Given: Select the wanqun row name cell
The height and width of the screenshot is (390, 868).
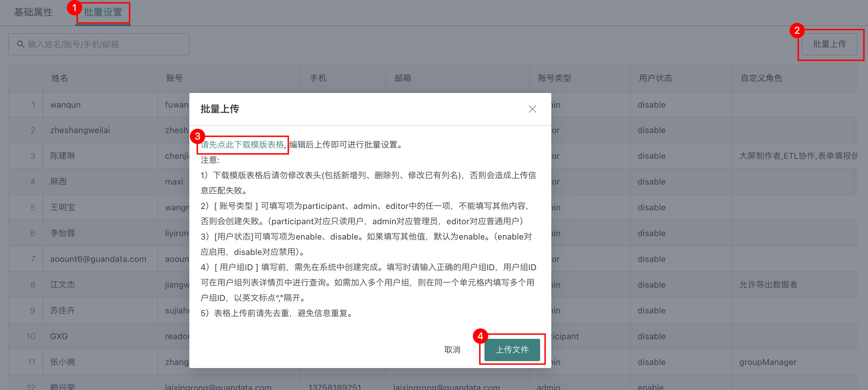Looking at the screenshot, I should (x=65, y=105).
